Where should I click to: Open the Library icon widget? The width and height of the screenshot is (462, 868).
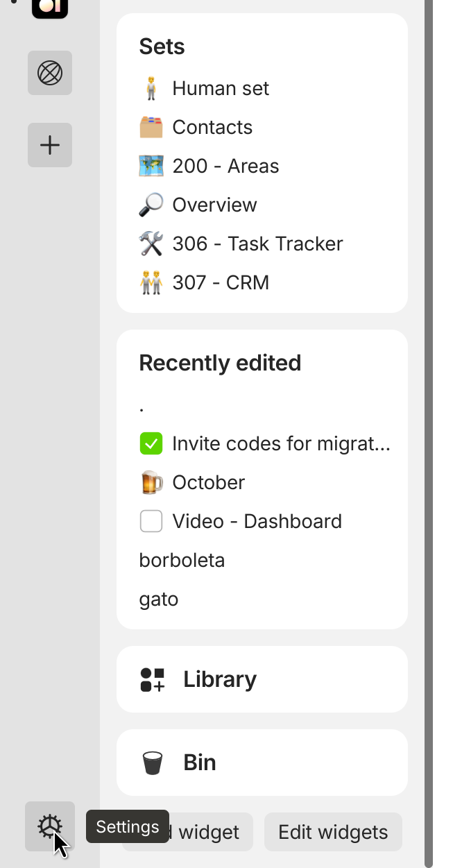[153, 679]
